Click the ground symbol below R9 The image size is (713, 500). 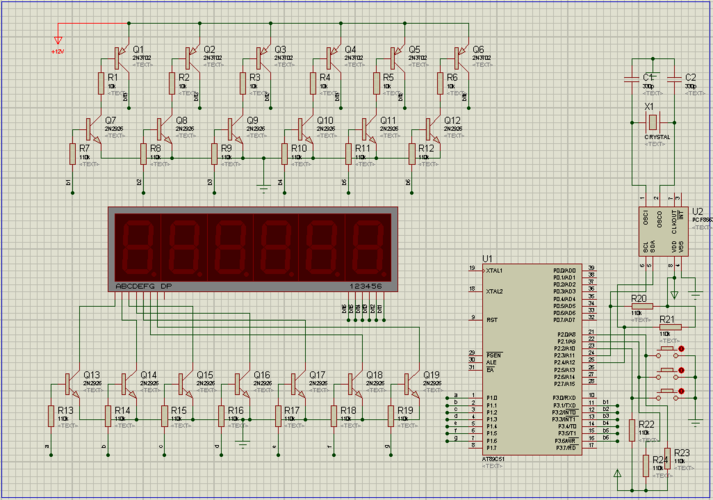262,185
